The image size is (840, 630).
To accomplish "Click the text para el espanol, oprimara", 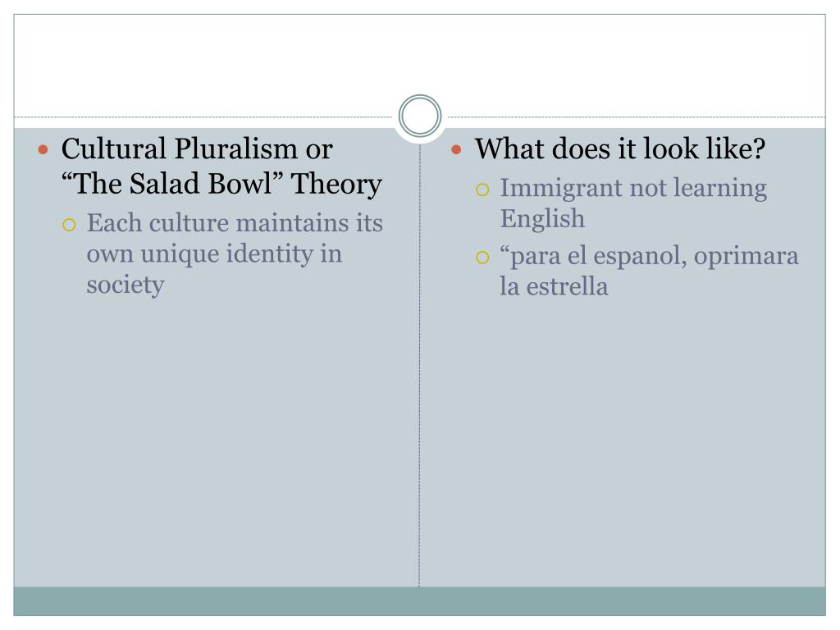I will [x=649, y=256].
